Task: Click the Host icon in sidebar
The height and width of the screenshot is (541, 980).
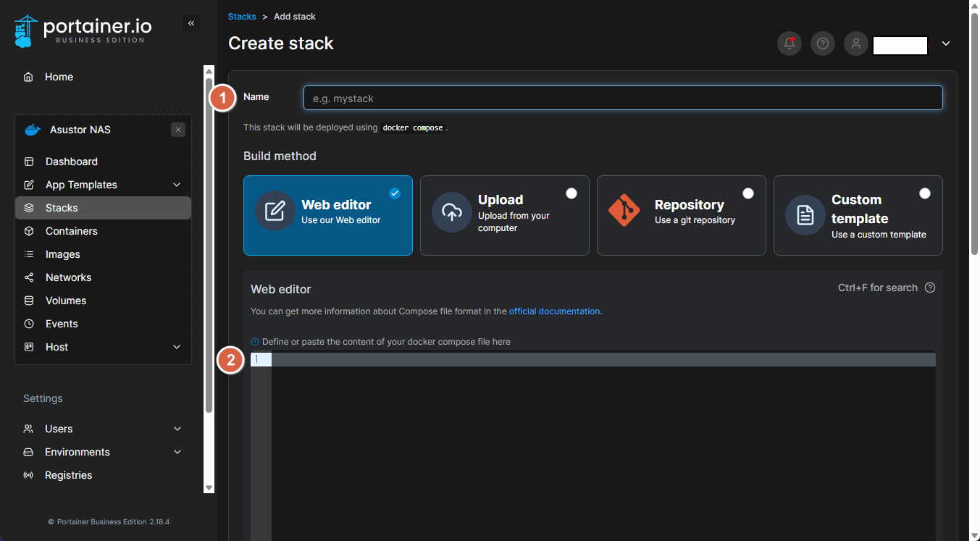Action: [29, 347]
